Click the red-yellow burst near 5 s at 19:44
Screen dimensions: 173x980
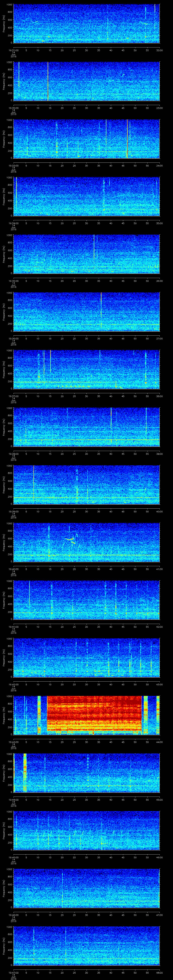25,773
